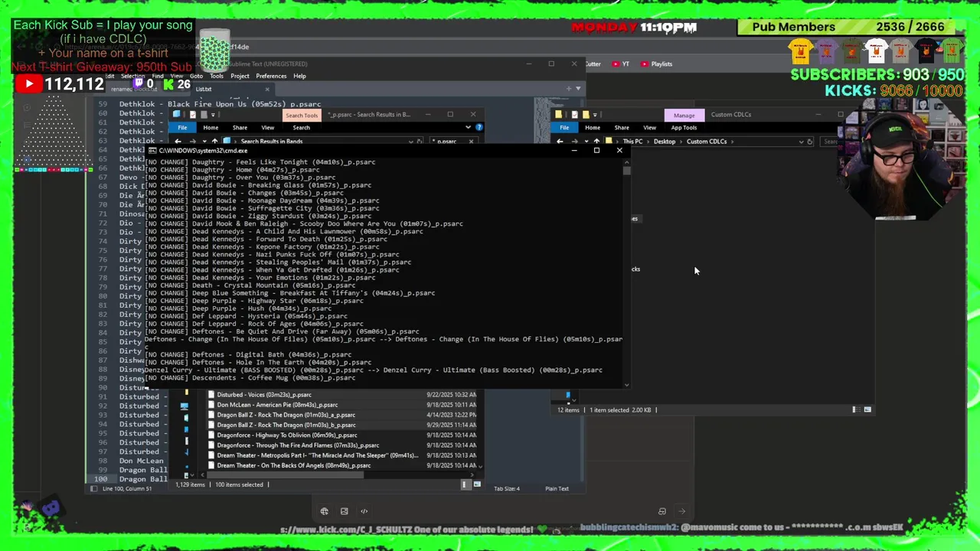Open the YT bookmark in the browser

621,64
